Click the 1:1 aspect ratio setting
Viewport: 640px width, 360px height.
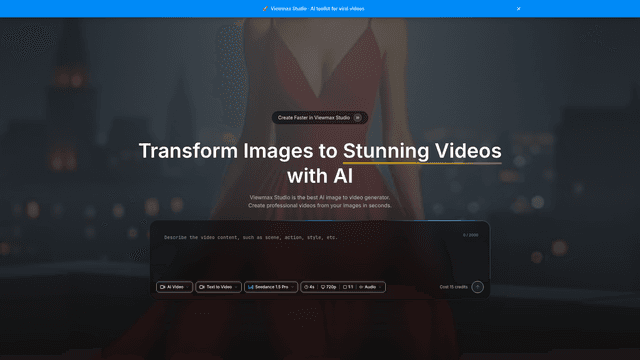coord(348,287)
